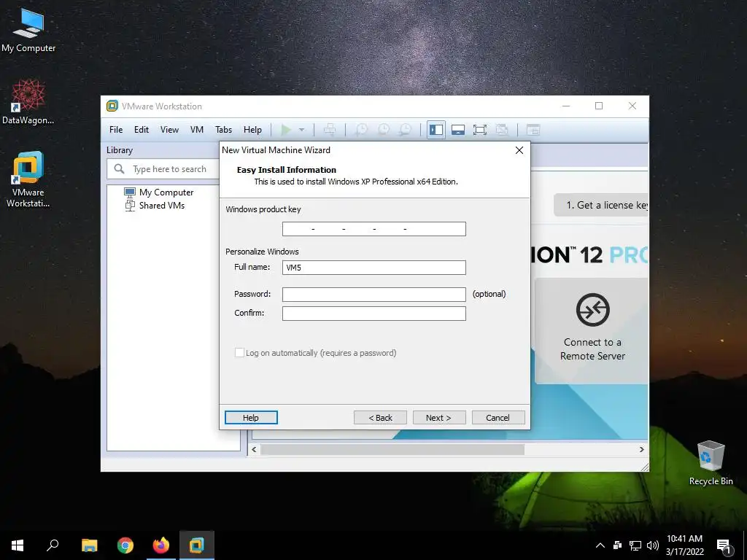Click the Full name field containing VM5

click(x=374, y=268)
